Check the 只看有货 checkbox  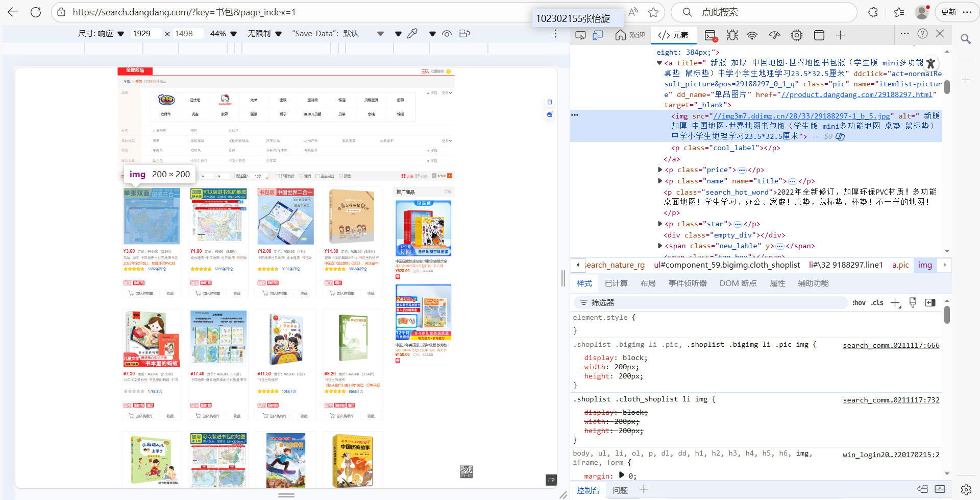pyautogui.click(x=278, y=176)
